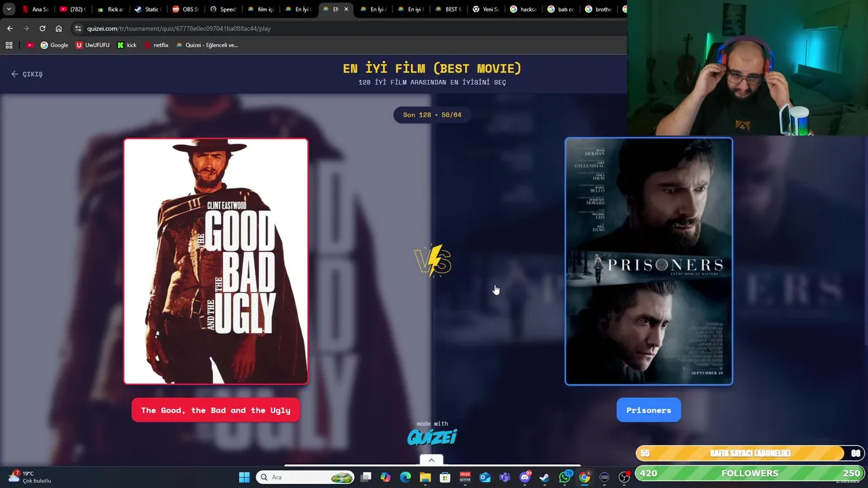Open Discord from the taskbar
868x488 pixels.
[x=525, y=477]
